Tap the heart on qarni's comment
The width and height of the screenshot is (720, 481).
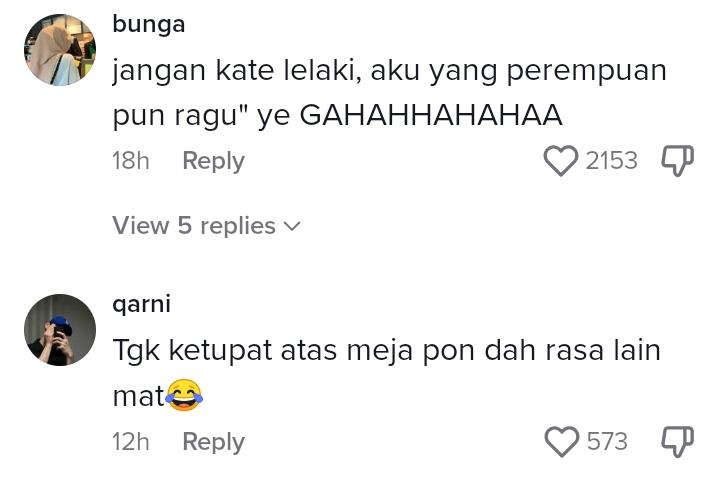[x=561, y=441]
